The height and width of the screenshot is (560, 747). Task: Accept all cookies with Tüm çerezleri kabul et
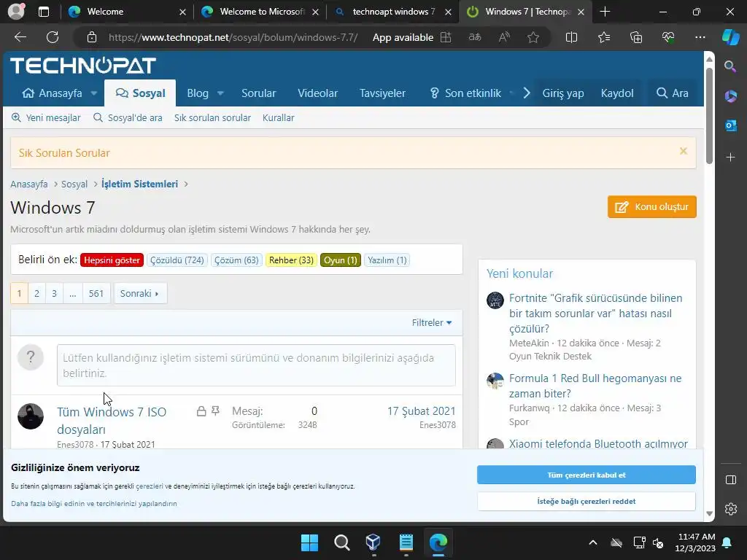pos(586,475)
